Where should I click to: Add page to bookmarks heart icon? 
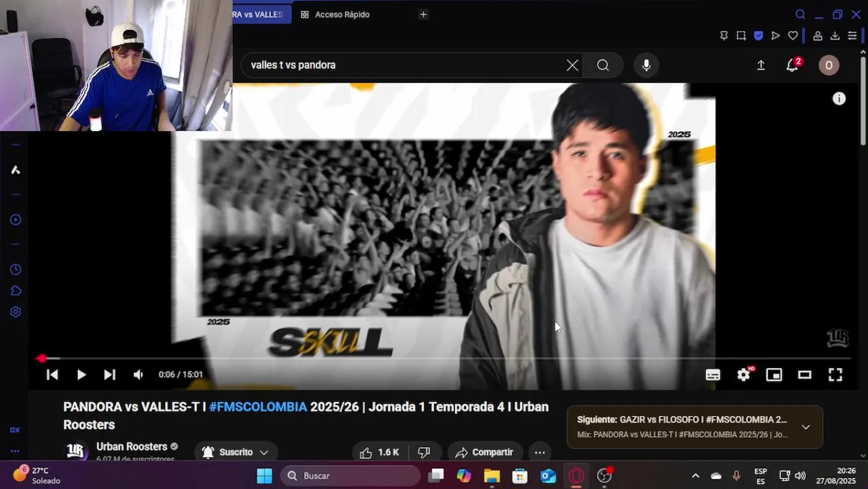tap(793, 36)
